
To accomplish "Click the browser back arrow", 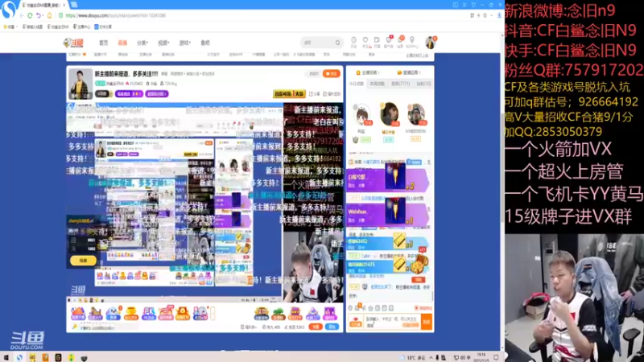I will pos(22,15).
